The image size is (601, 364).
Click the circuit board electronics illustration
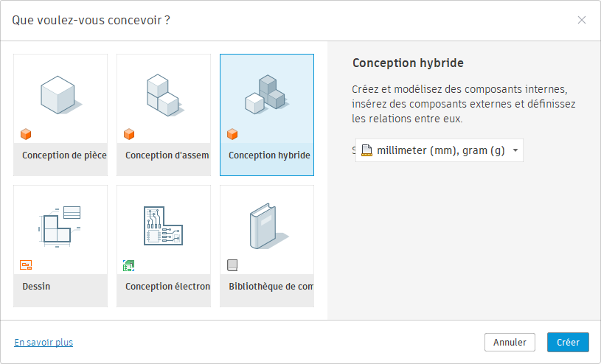click(163, 225)
